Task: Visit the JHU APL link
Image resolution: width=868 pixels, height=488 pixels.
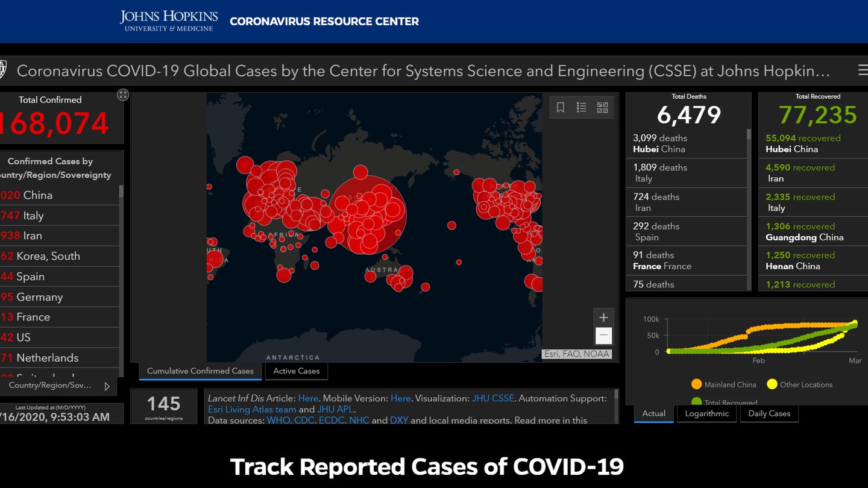Action: point(335,409)
